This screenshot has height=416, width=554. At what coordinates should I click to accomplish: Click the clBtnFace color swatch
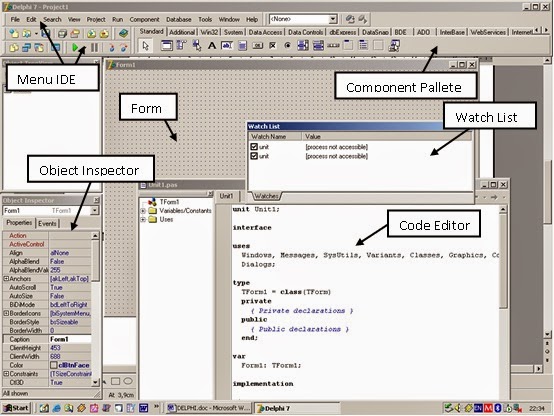pyautogui.click(x=53, y=365)
